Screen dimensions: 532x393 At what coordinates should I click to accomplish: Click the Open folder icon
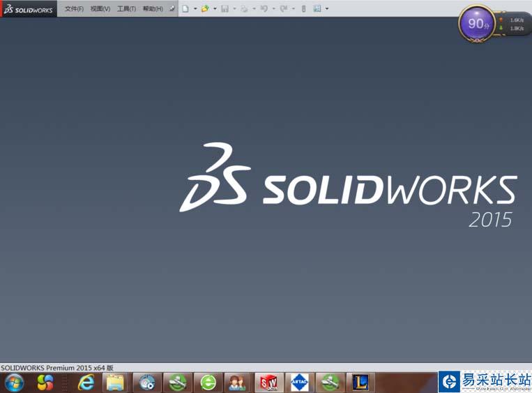click(205, 9)
